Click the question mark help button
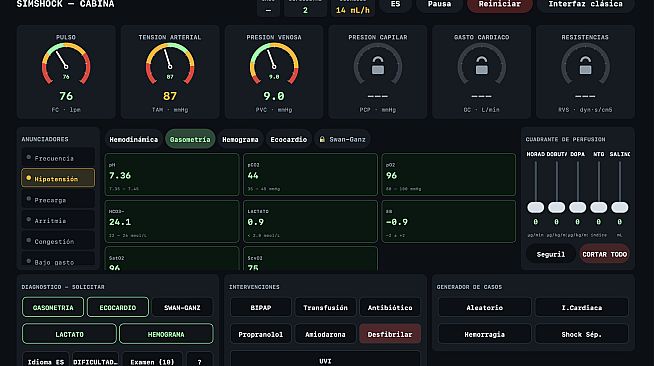This screenshot has height=366, width=654. [199, 359]
